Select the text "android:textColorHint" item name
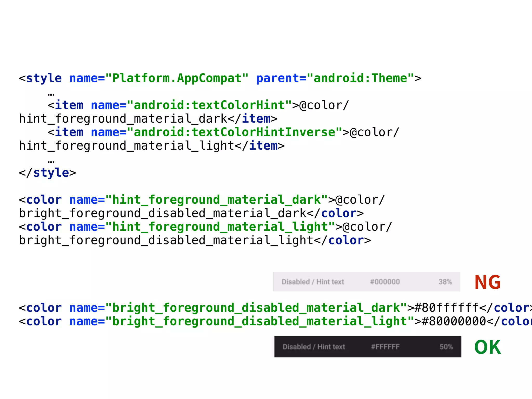Screen dimensions: 532x399 tap(209, 105)
